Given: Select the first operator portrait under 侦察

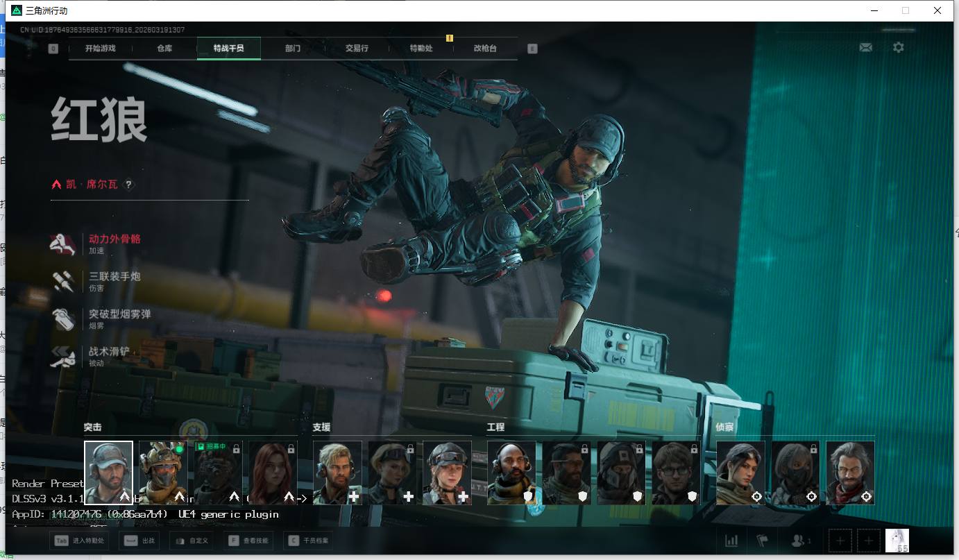Looking at the screenshot, I should tap(740, 473).
